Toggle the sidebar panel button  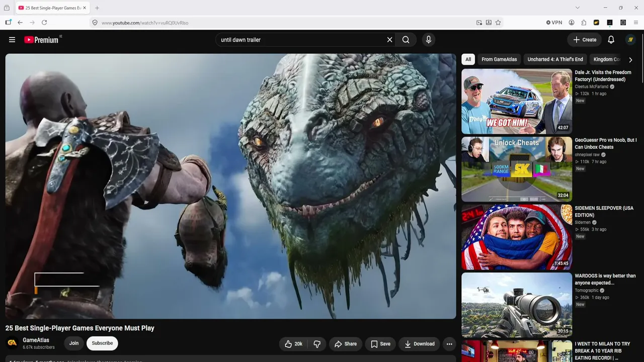click(x=8, y=23)
